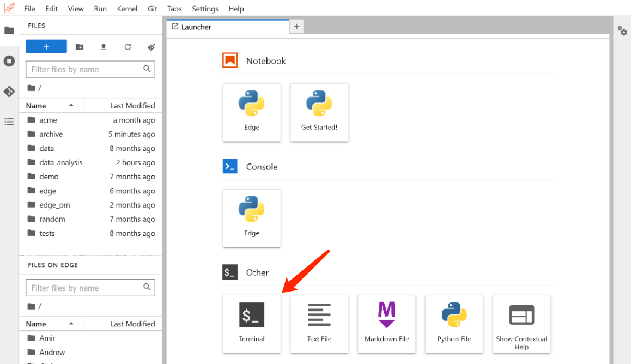Open the Help menu
This screenshot has height=364, width=631.
[x=236, y=9]
